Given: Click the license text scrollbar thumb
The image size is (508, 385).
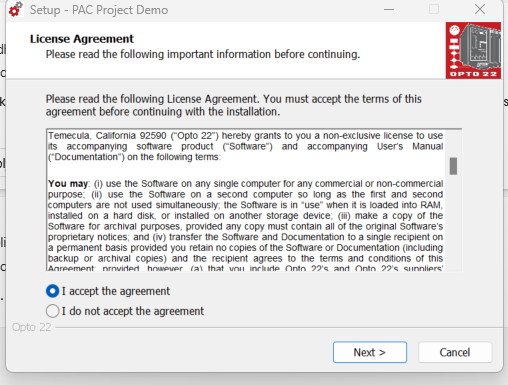Looking at the screenshot, I should click(x=453, y=166).
